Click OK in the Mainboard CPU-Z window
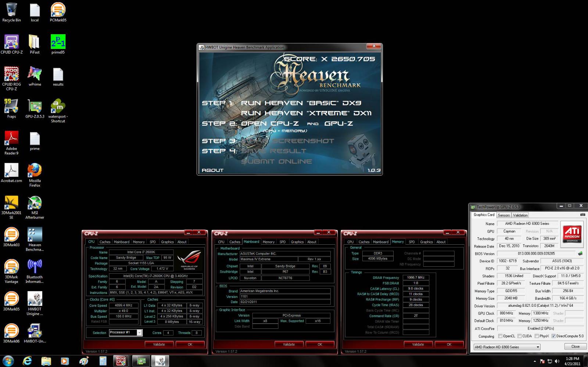This screenshot has height=367, width=588. [320, 344]
